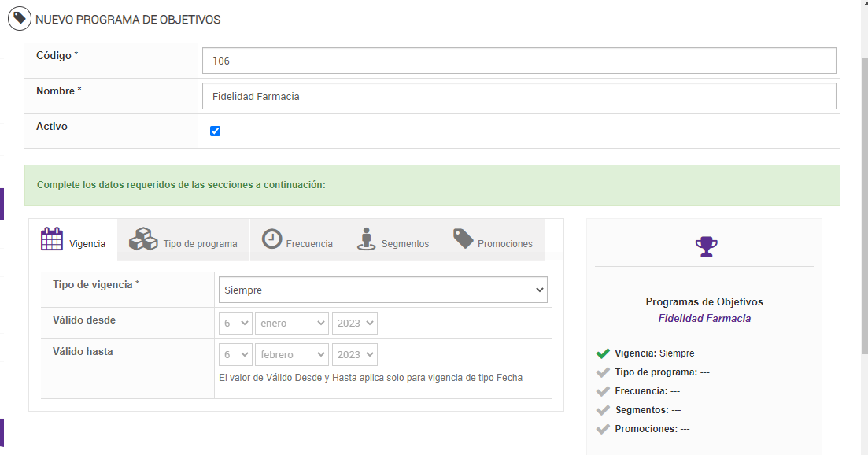Image resolution: width=868 pixels, height=455 pixels.
Task: Click the tag icon for Promociones
Action: (464, 239)
